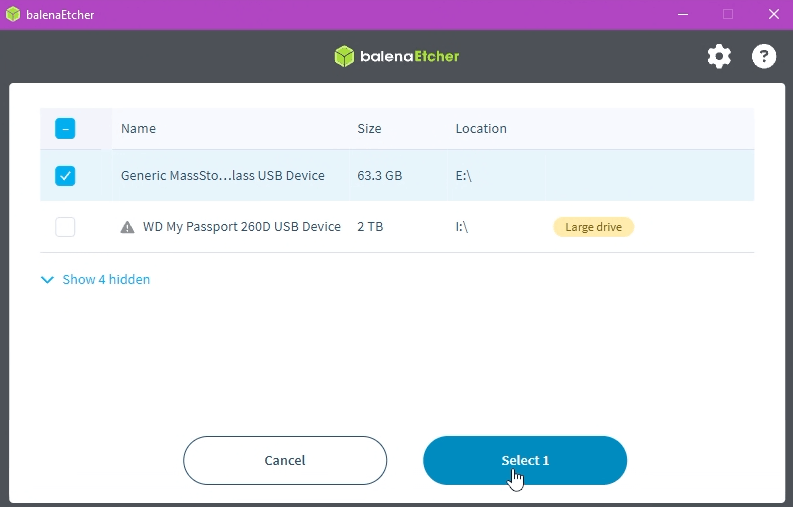Check the WD My Passport drive checkbox
This screenshot has height=507, width=793.
pyautogui.click(x=65, y=227)
